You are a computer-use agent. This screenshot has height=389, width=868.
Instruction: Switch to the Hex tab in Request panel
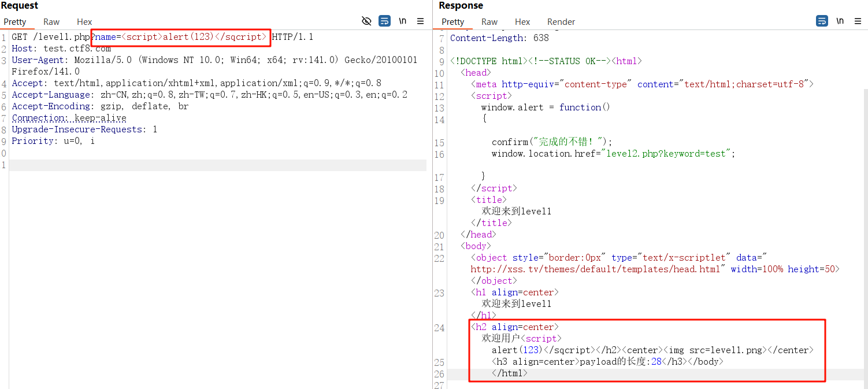click(84, 22)
